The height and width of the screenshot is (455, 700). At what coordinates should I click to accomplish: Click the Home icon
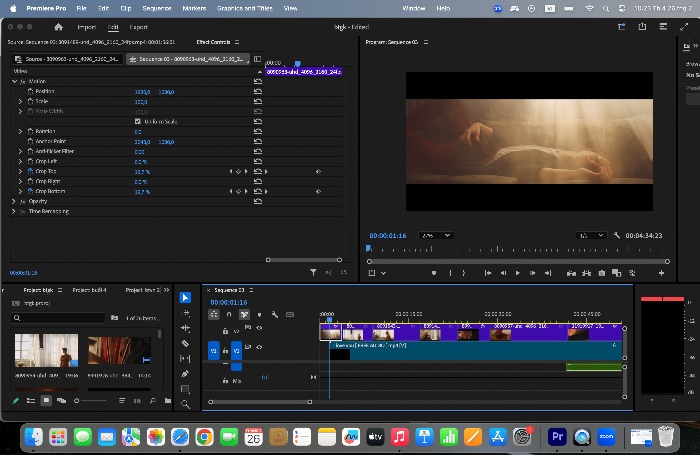coord(58,27)
